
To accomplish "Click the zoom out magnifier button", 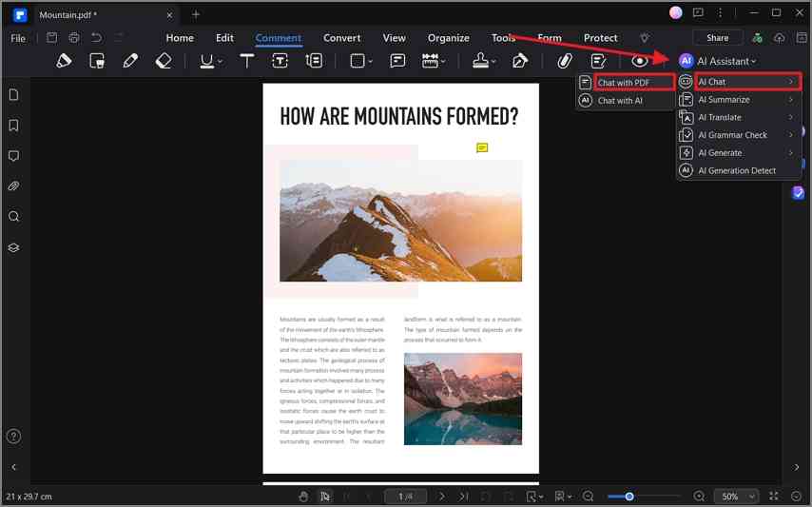I will [x=588, y=497].
